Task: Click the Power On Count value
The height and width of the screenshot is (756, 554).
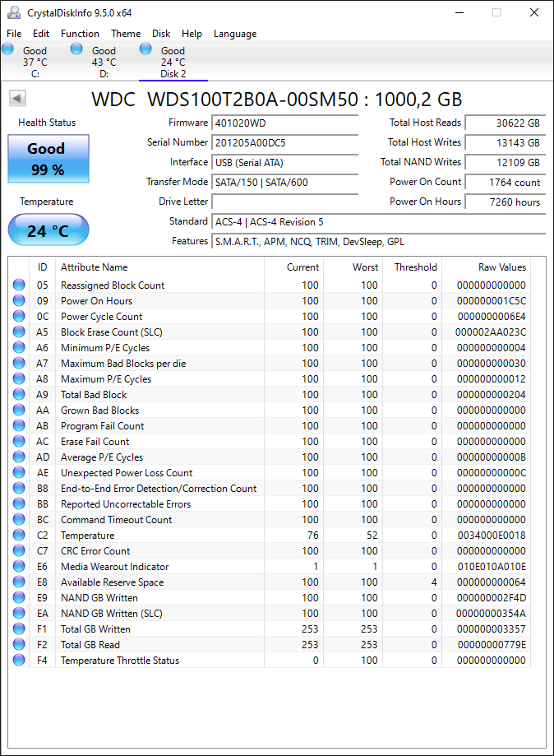Action: click(506, 183)
